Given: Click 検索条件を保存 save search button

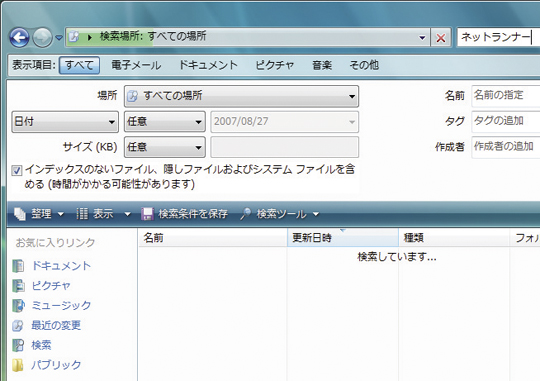Looking at the screenshot, I should point(185,214).
